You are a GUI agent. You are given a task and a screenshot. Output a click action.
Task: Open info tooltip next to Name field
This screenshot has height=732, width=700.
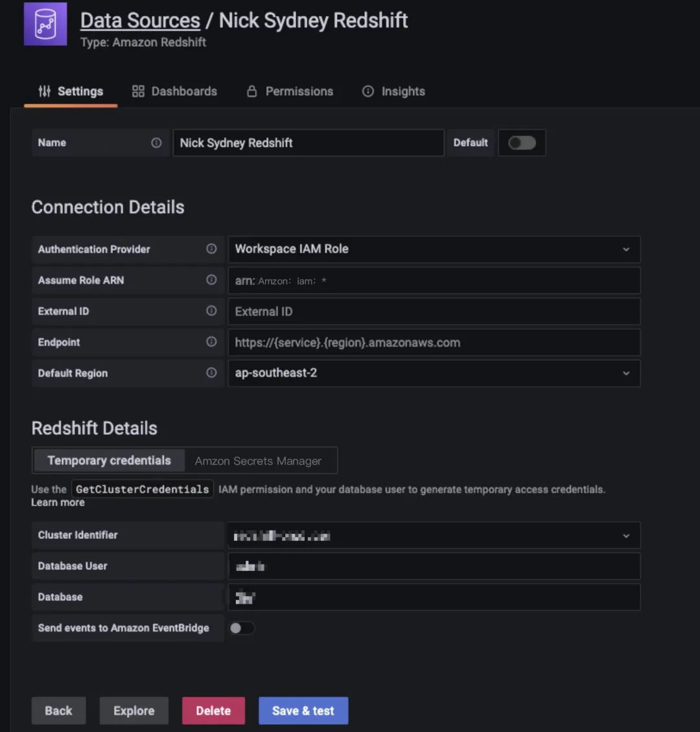[x=156, y=143]
